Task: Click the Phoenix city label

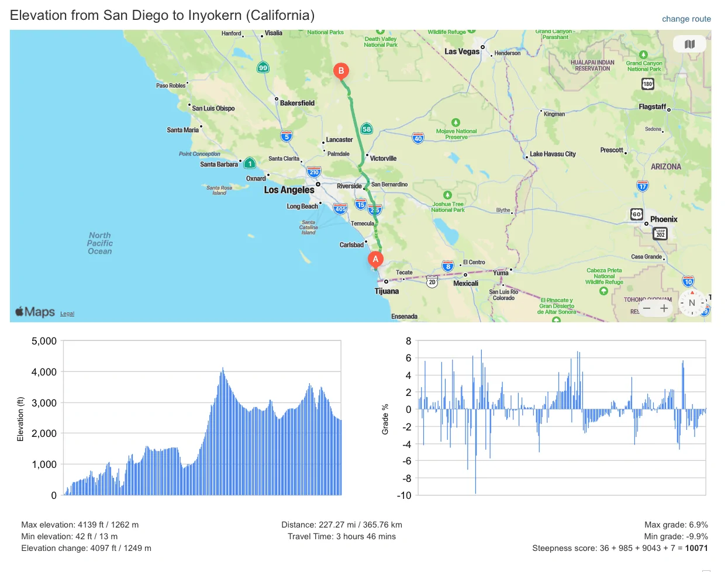Action: [x=664, y=219]
